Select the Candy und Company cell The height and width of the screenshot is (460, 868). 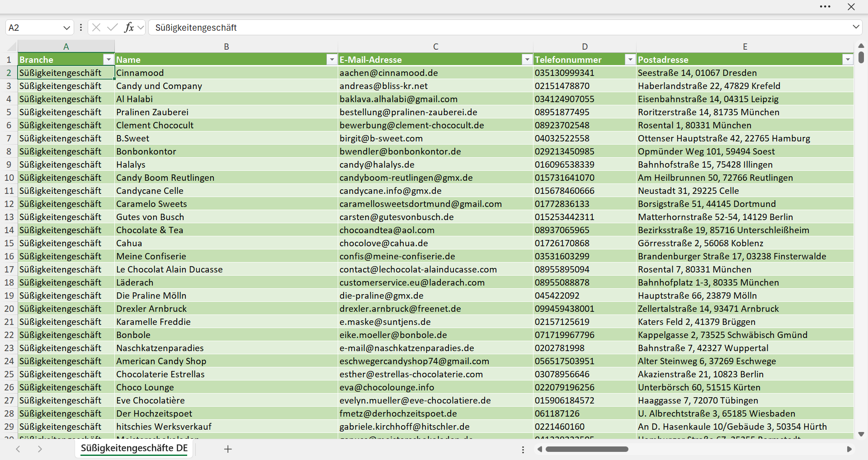pyautogui.click(x=226, y=86)
